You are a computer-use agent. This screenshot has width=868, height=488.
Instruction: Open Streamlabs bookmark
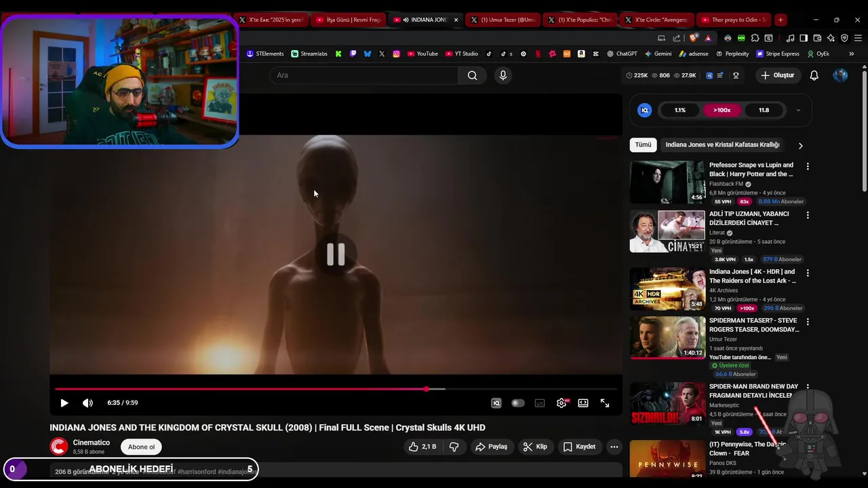click(x=309, y=54)
